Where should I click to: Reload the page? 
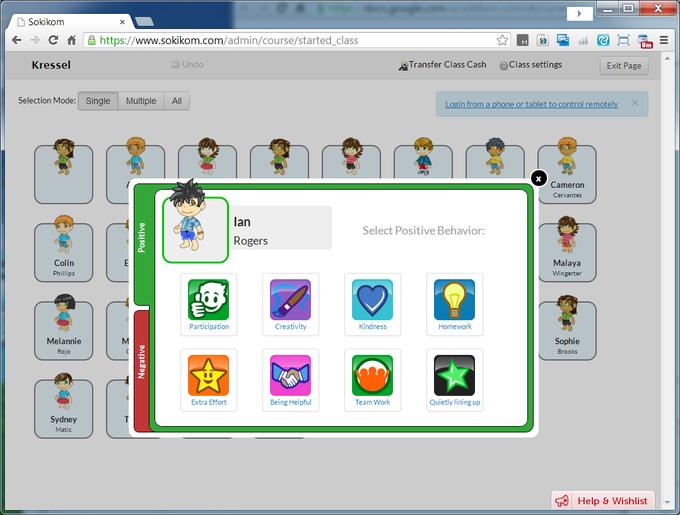pos(53,40)
